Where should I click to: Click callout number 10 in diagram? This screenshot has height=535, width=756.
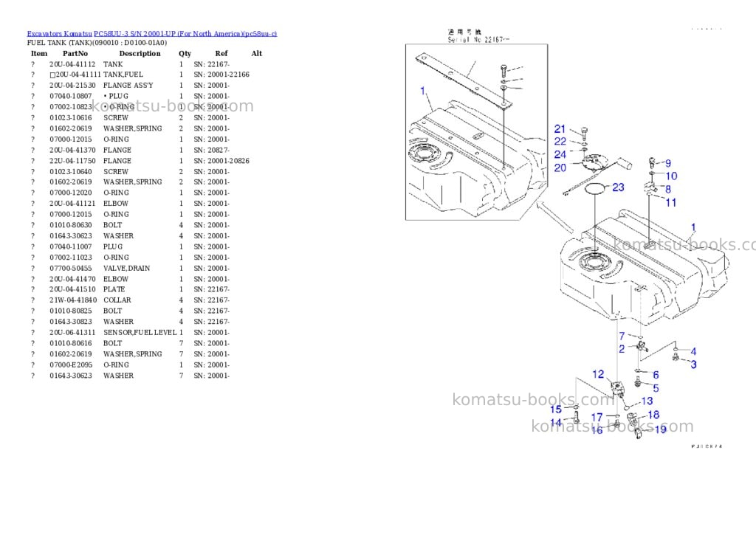672,176
